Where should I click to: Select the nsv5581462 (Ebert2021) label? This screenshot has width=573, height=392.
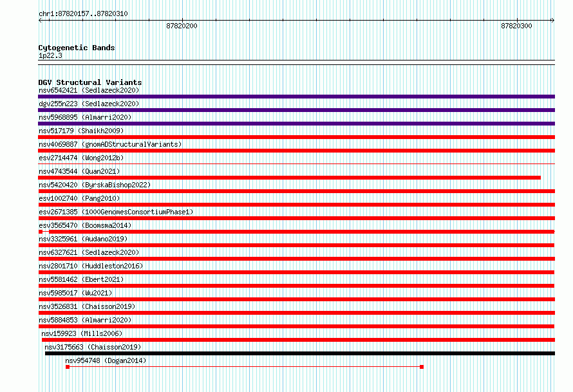pyautogui.click(x=81, y=279)
